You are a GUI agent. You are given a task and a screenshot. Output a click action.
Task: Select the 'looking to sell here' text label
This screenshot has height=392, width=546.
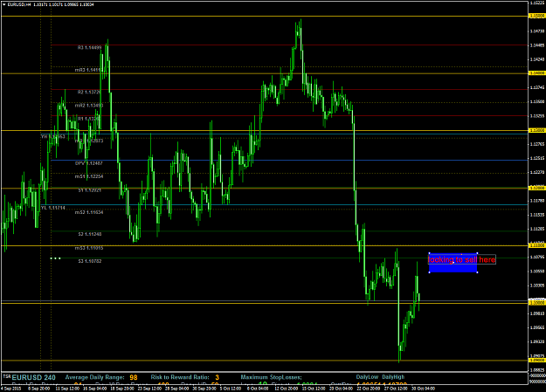461,259
